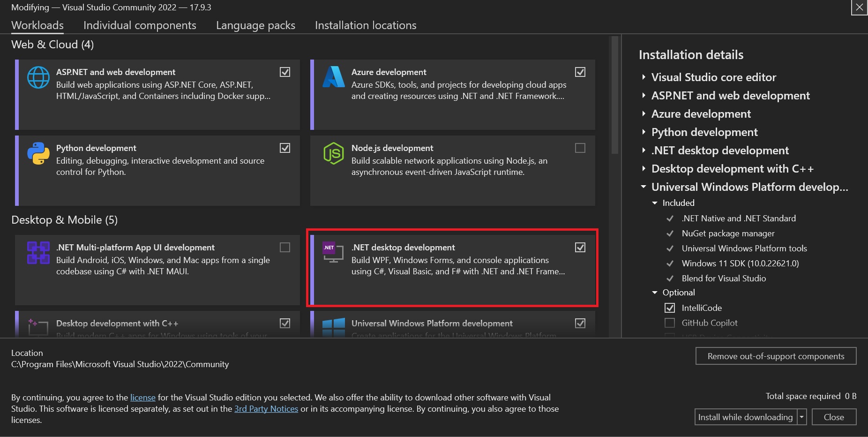Select the .NET desktop development card

pos(452,270)
